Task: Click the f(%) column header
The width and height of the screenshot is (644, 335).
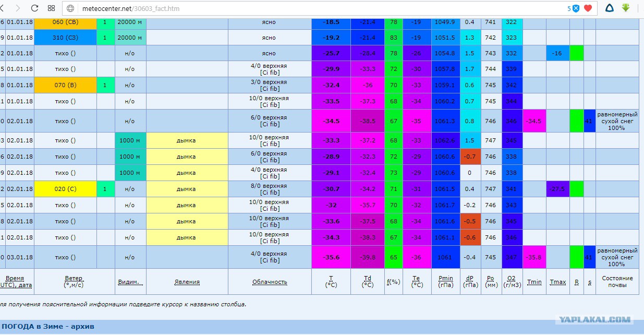Action: [x=394, y=282]
